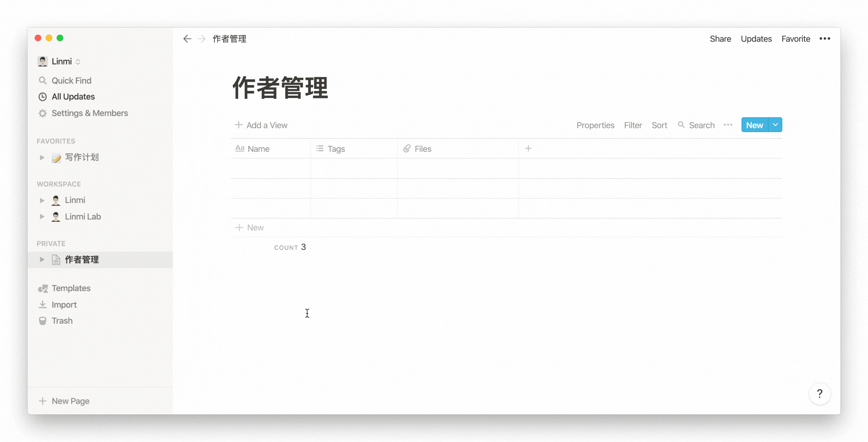
Task: Click the Share button
Action: tap(720, 39)
